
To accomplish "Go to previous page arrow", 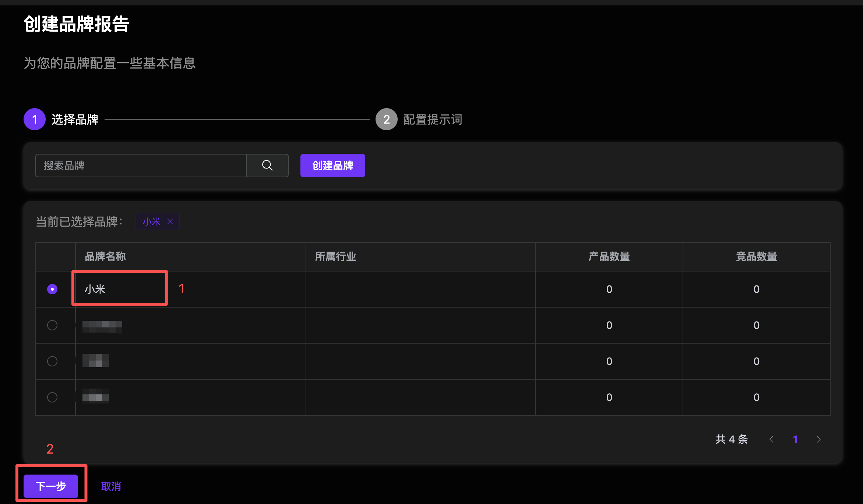I will (x=771, y=439).
